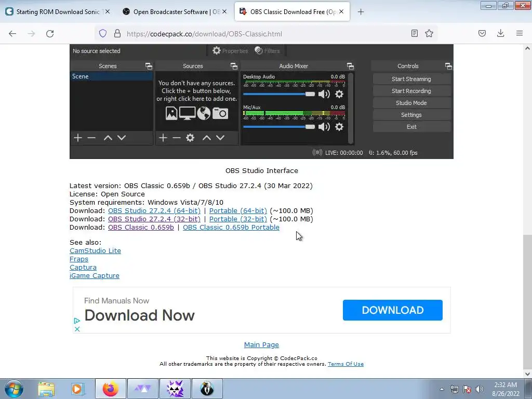Download OBS Classic 0.659b
Image resolution: width=532 pixels, height=399 pixels.
pos(141,228)
